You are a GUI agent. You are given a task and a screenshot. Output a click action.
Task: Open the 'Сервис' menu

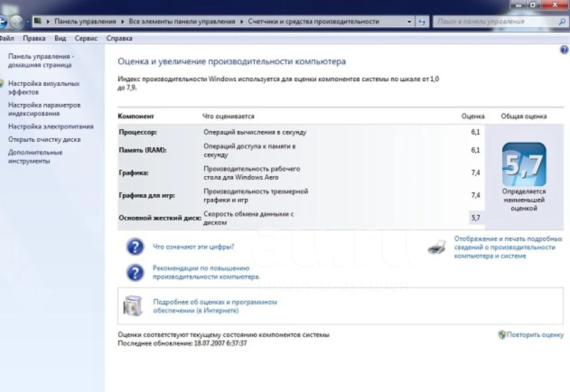tap(86, 38)
